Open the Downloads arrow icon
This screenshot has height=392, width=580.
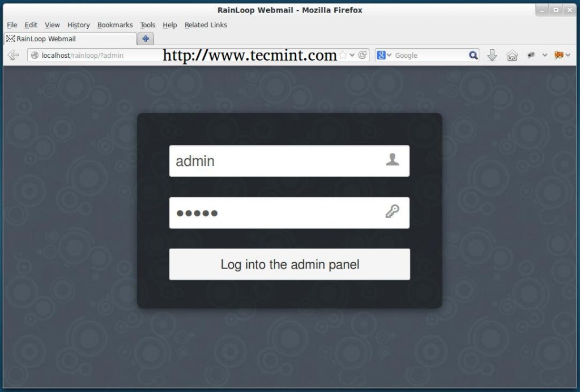(x=492, y=55)
